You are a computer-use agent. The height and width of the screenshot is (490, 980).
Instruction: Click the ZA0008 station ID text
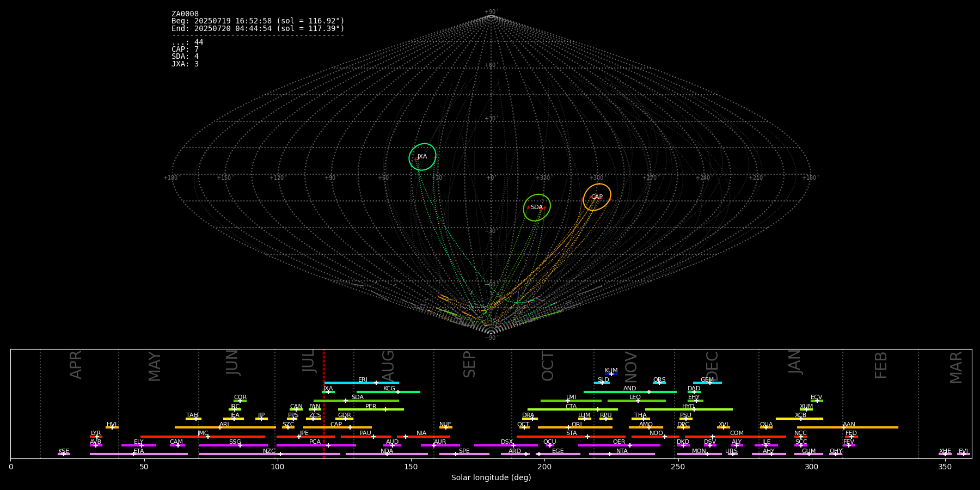point(185,14)
